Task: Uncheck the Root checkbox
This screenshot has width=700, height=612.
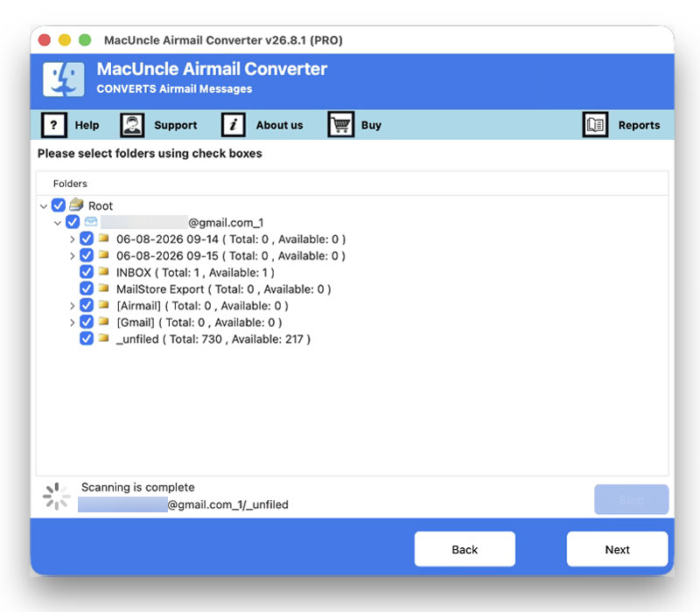Action: 59,205
